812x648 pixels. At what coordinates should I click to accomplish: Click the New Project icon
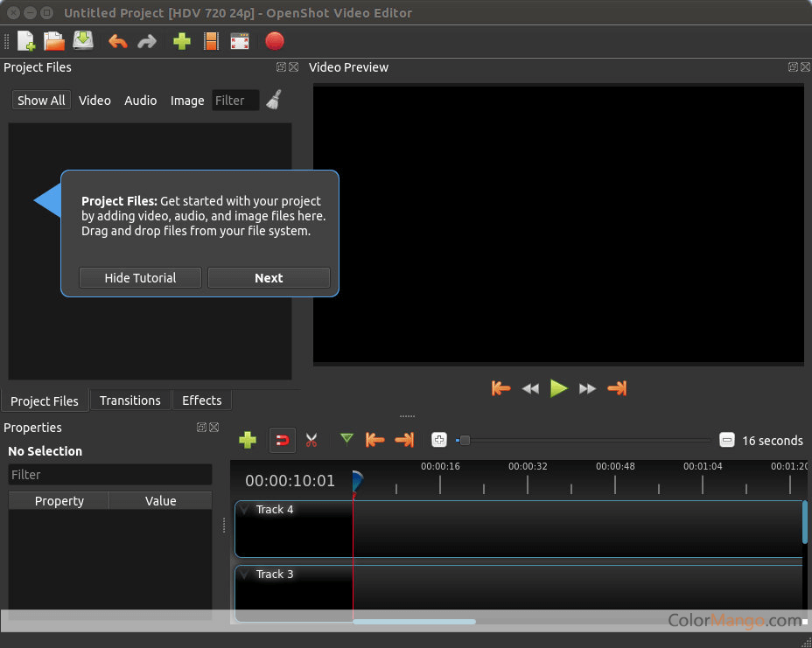tap(26, 41)
